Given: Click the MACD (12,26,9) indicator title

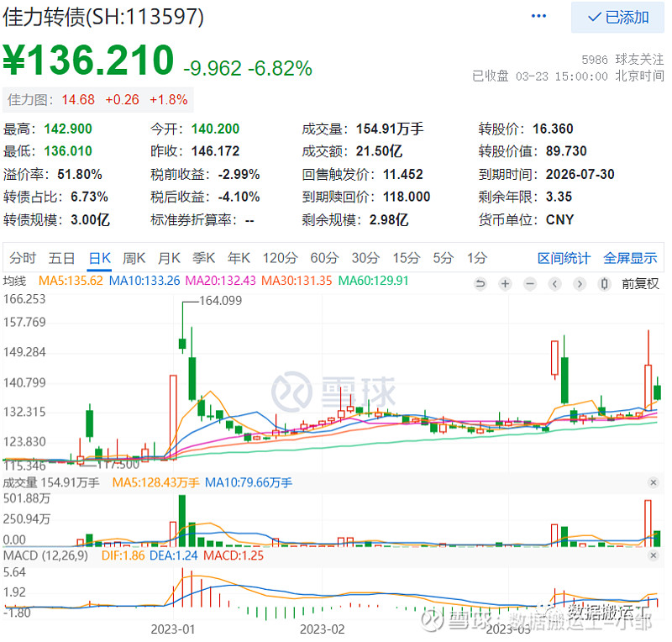Looking at the screenshot, I should [45, 555].
